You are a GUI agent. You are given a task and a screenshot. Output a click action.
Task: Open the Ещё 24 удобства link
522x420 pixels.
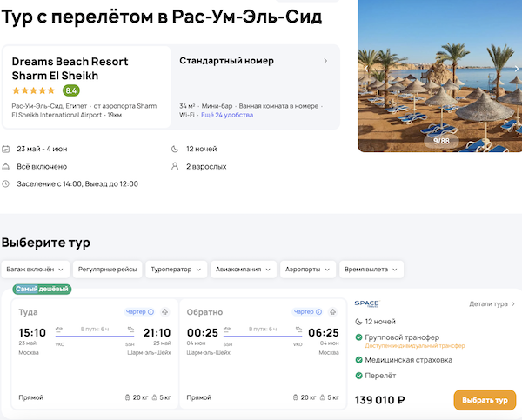click(227, 115)
